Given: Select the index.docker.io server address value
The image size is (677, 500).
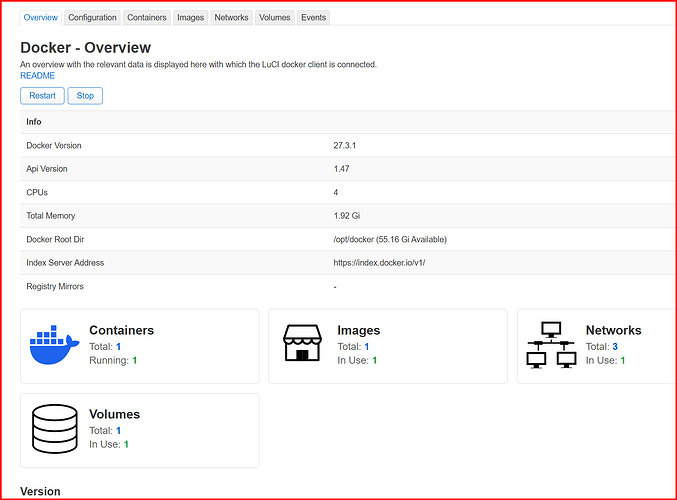Looking at the screenshot, I should point(379,263).
